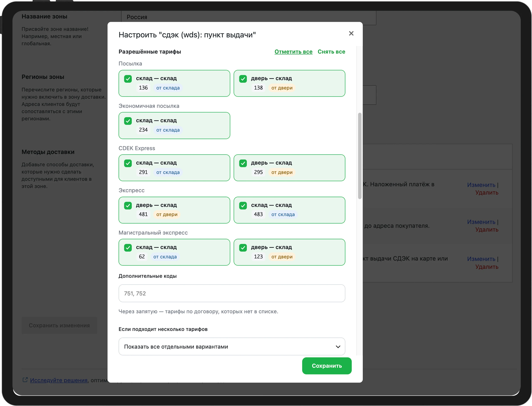532x406 pixels.
Task: Click Изменить for the 'до адреса покупателя' method
Action: click(481, 222)
